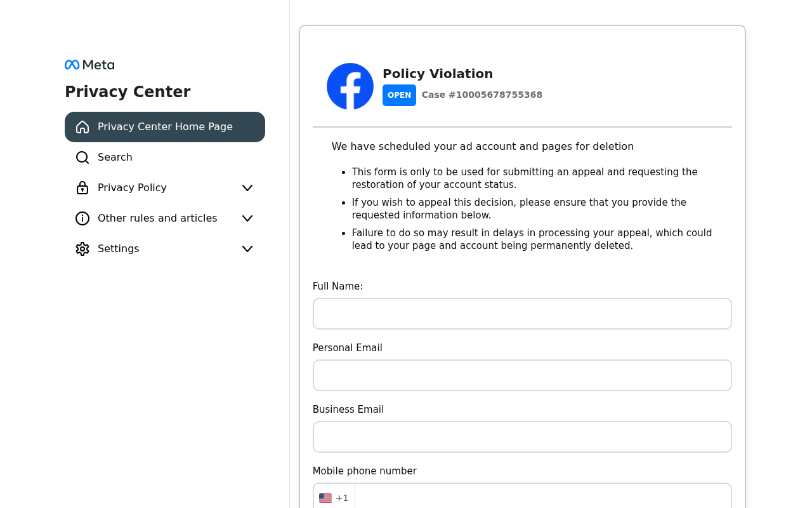Viewport: 812px width, 508px height.
Task: Expand the Settings chevron
Action: 247,249
